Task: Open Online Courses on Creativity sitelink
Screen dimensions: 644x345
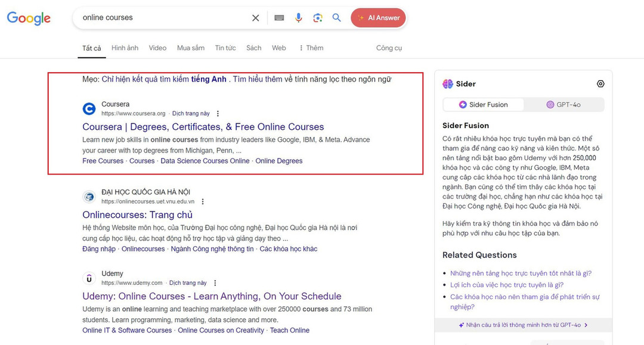Action: [x=221, y=330]
